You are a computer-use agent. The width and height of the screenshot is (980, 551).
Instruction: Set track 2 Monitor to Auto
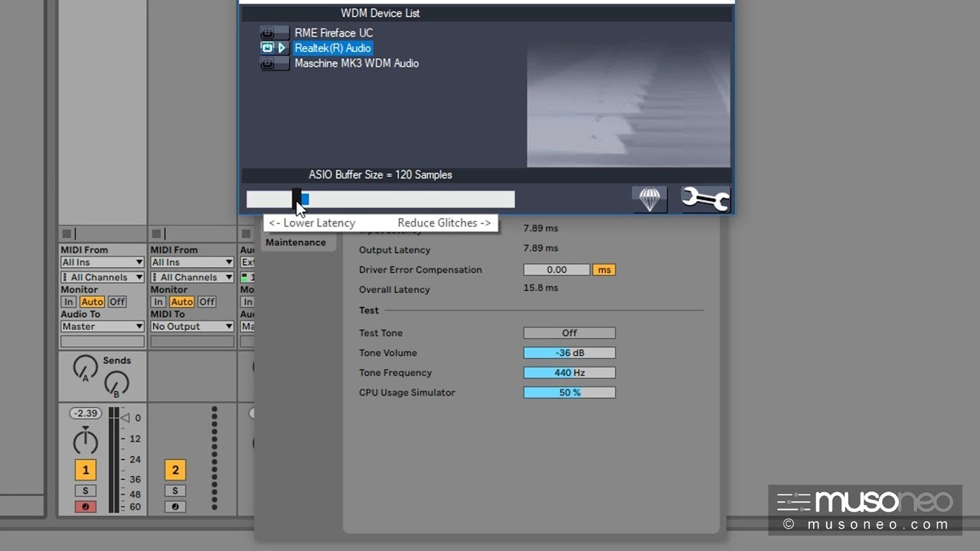(x=181, y=302)
